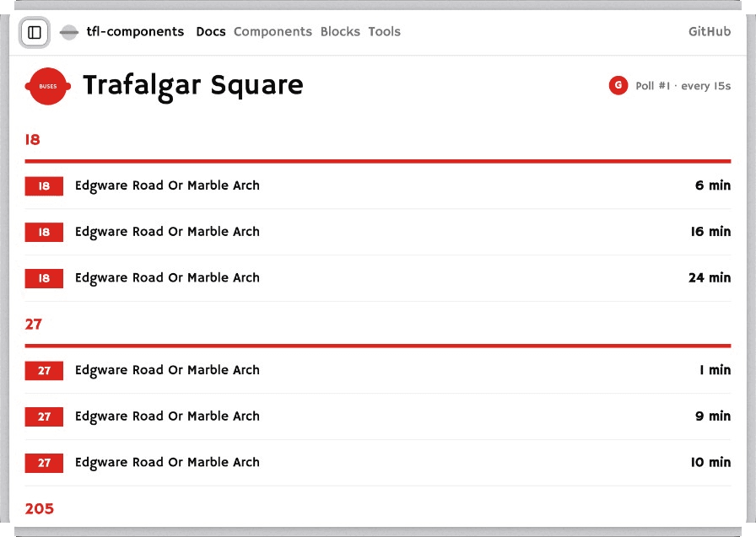Toggle the sidebar panel icon
This screenshot has height=537, width=756.
click(35, 32)
